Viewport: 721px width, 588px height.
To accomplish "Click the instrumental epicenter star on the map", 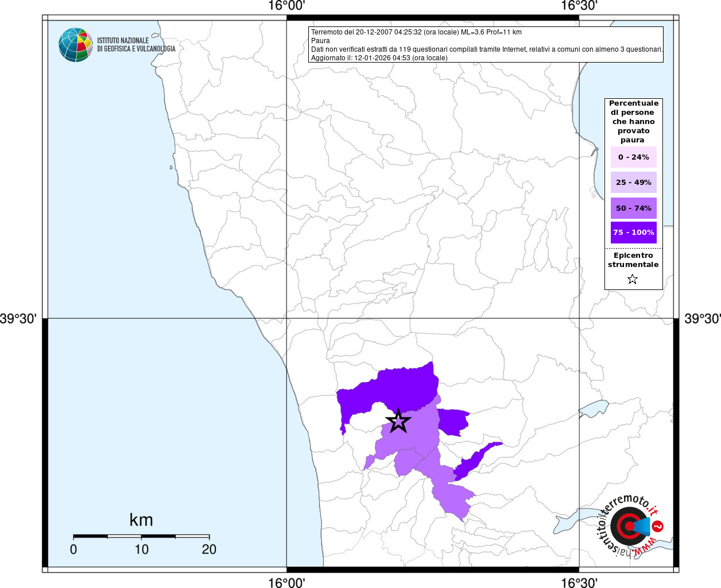I will 398,421.
